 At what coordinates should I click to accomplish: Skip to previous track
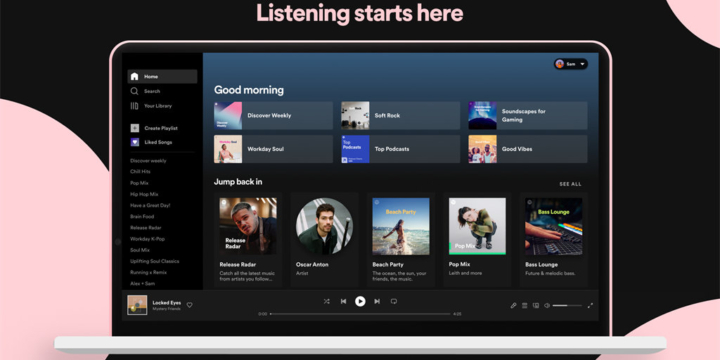343,301
